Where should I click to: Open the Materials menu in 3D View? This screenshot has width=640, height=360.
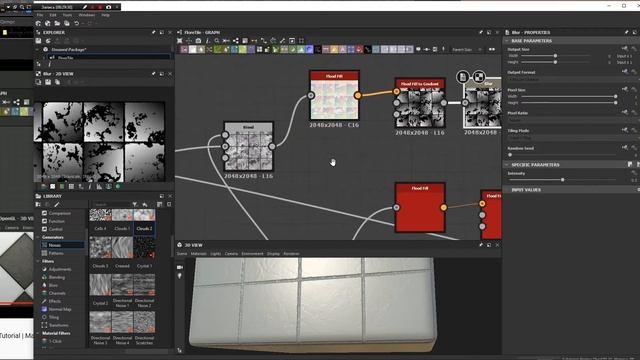[x=199, y=254]
